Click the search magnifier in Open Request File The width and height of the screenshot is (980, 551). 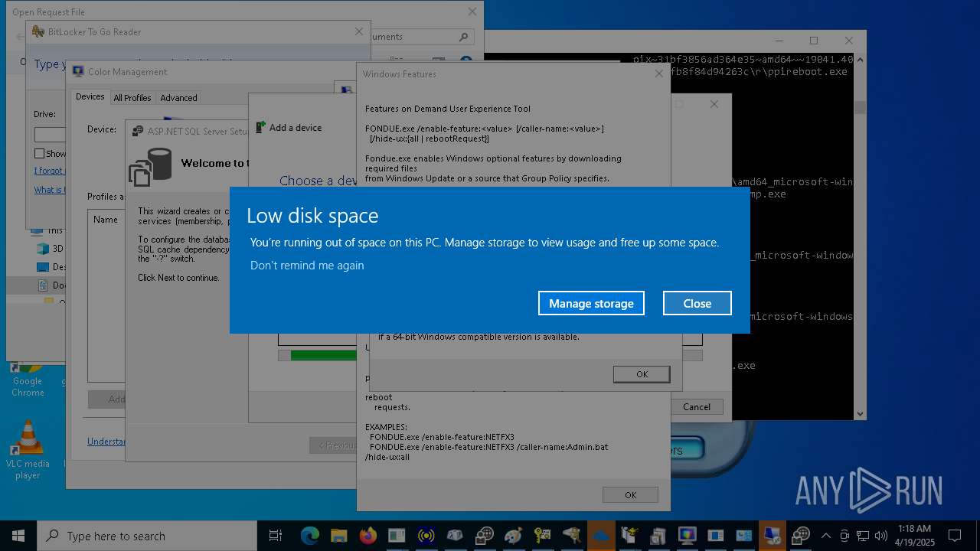463,37
